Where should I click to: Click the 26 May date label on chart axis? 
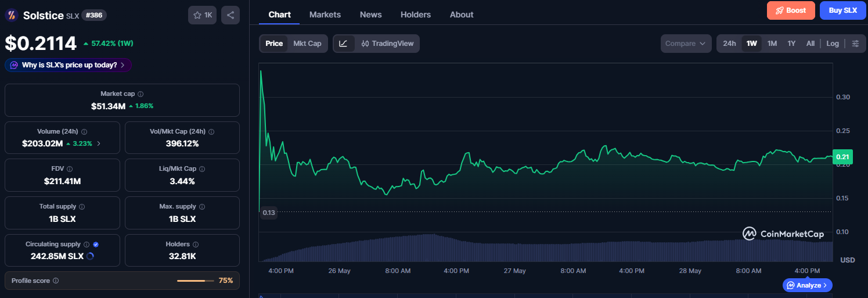point(339,271)
